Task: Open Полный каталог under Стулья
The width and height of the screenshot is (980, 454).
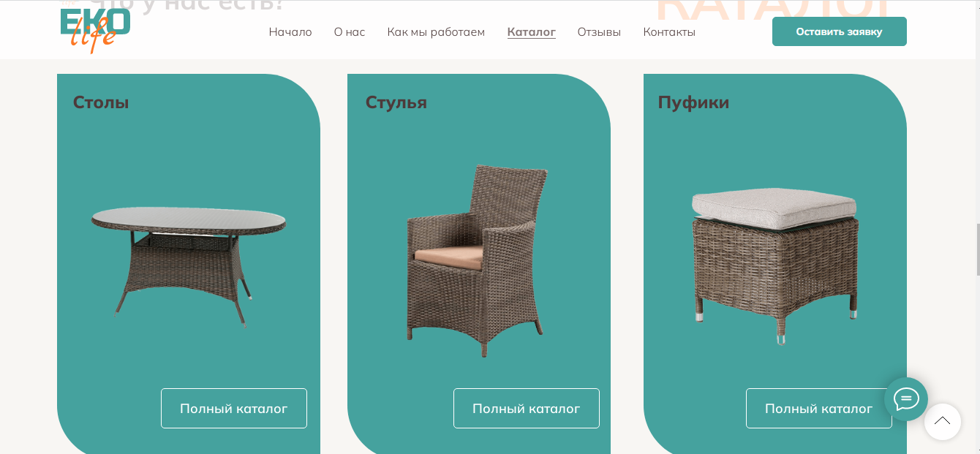Action: [527, 408]
